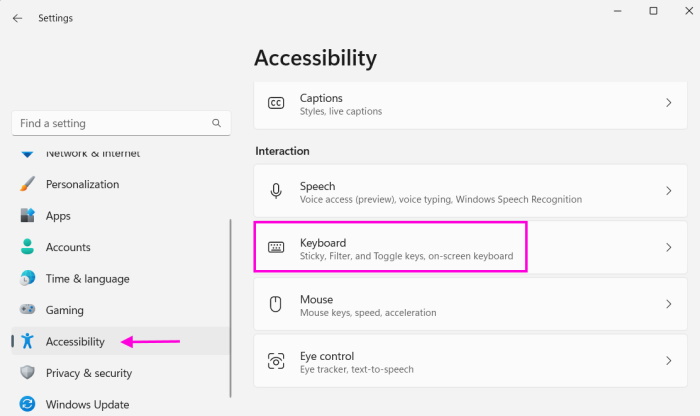Screen dimensions: 700x416
Task: Go back with the back arrow
Action: point(17,18)
